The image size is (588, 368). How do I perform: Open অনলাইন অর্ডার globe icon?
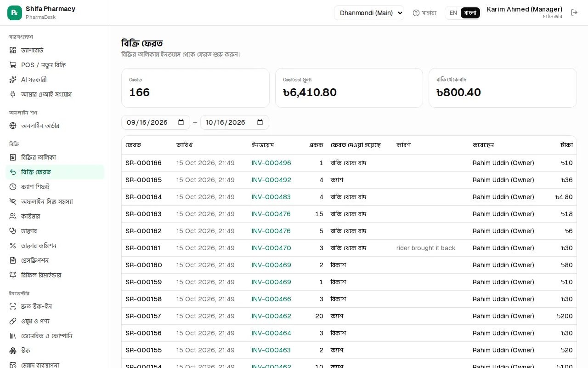click(x=13, y=126)
